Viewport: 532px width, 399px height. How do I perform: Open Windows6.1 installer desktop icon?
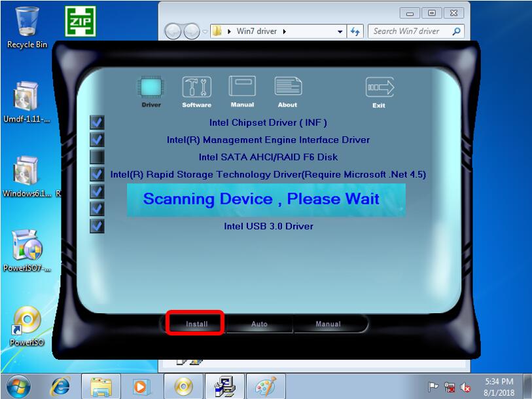tap(27, 177)
